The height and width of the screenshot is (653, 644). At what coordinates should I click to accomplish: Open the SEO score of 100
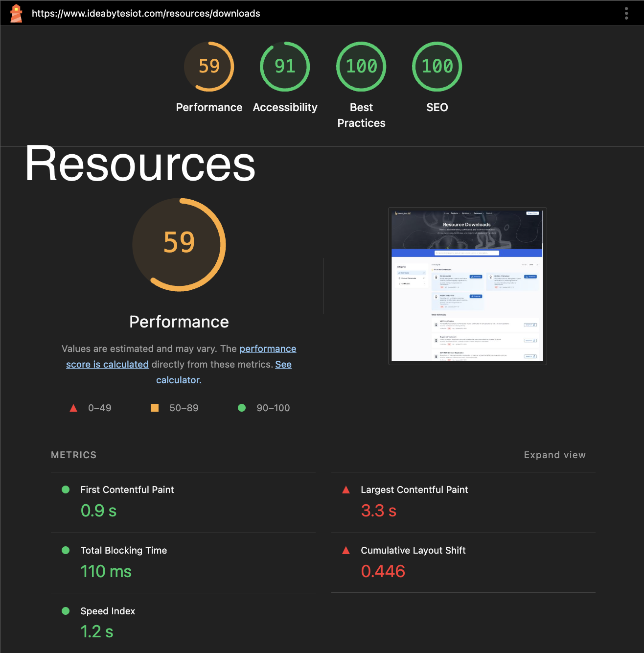tap(437, 67)
